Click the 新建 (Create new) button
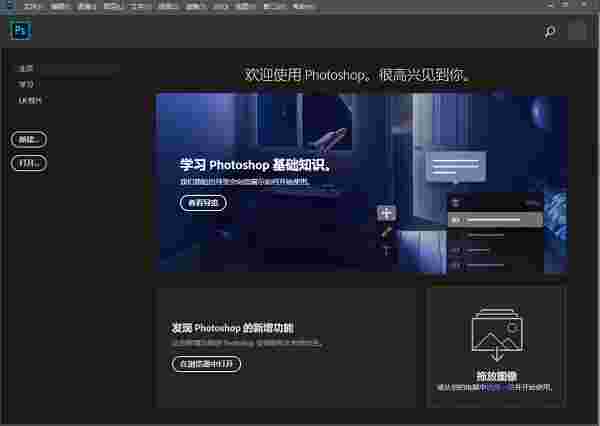Viewport: 600px width, 426px height. point(29,139)
